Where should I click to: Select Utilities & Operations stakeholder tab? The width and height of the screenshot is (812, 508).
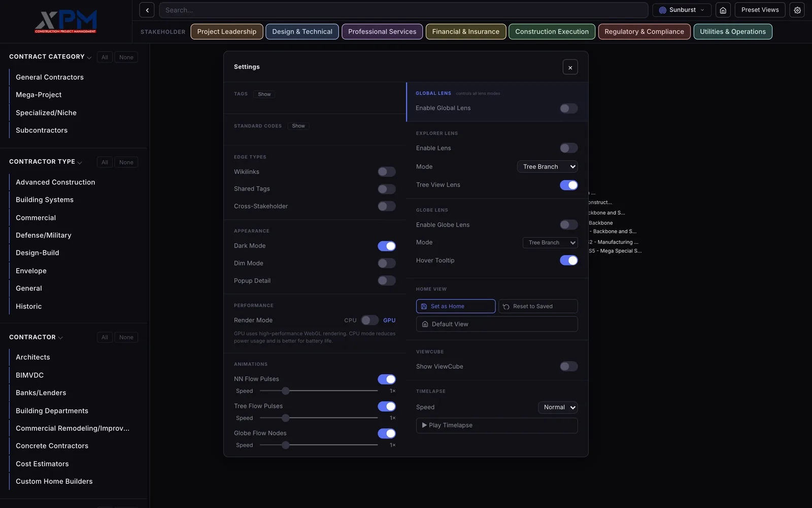(733, 31)
